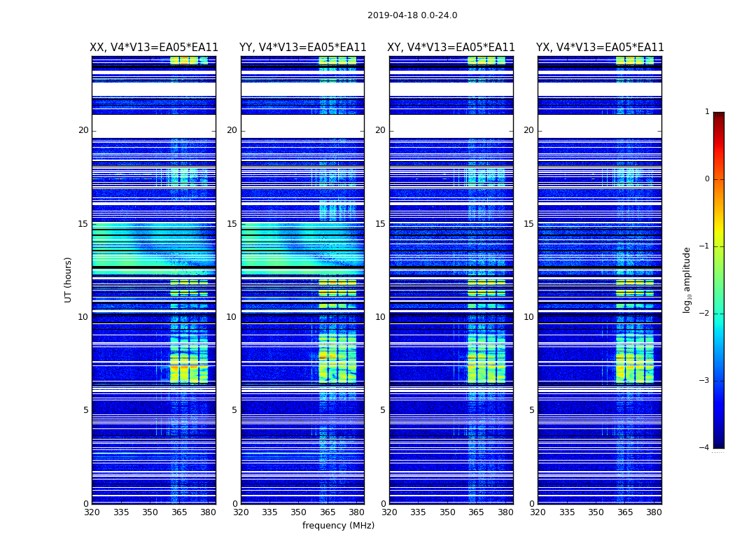735x560 pixels.
Task: Click the YX panel title label
Action: (x=600, y=48)
